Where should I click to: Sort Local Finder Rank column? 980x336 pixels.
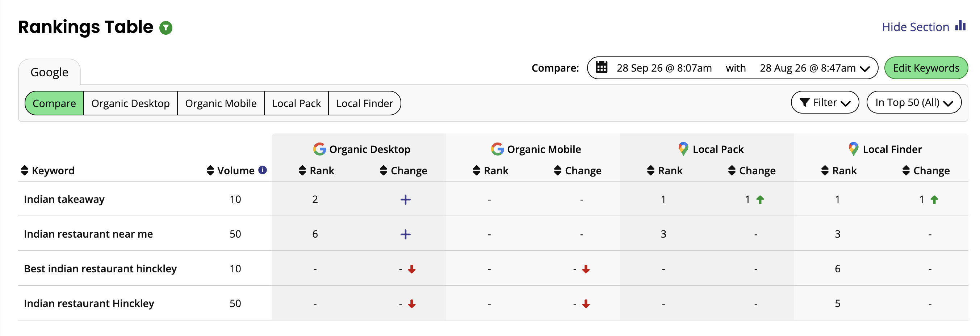click(825, 171)
